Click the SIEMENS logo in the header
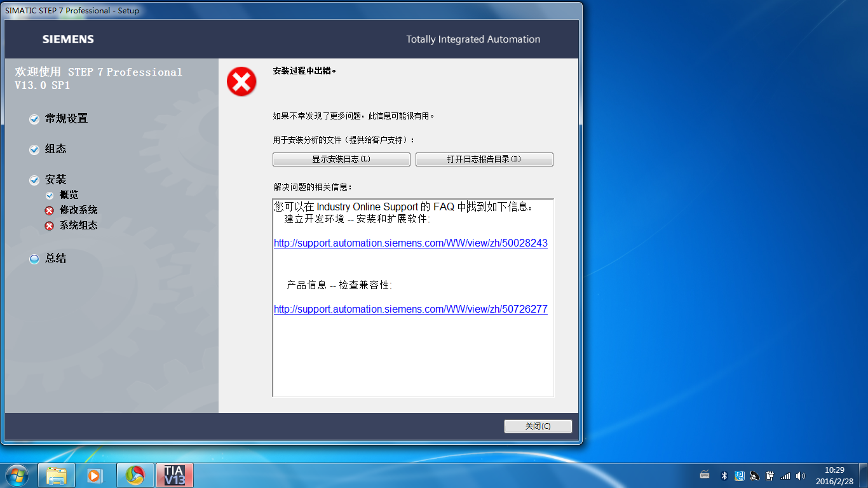The width and height of the screenshot is (868, 488). (68, 39)
